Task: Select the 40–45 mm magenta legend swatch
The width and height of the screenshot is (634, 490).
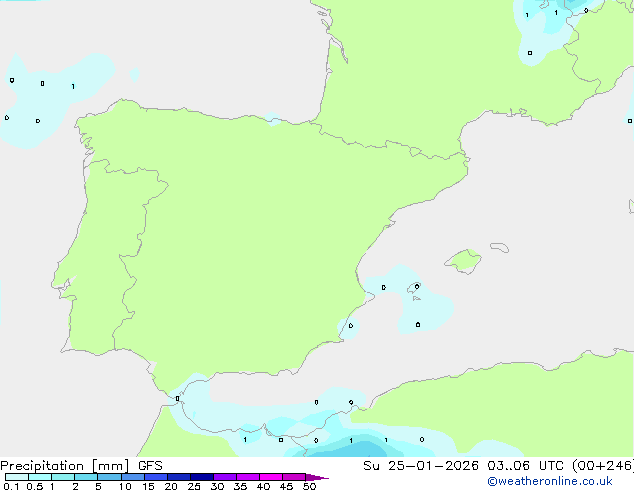Action: pos(271,477)
